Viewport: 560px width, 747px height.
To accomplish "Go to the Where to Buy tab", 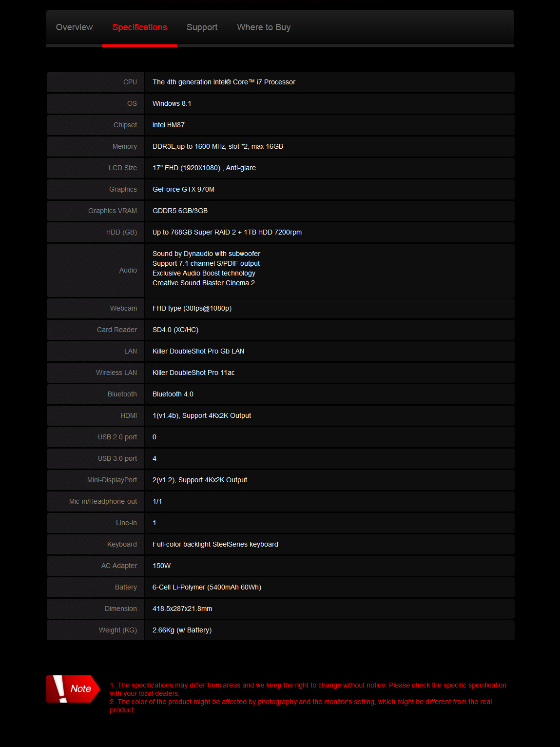I will point(264,27).
